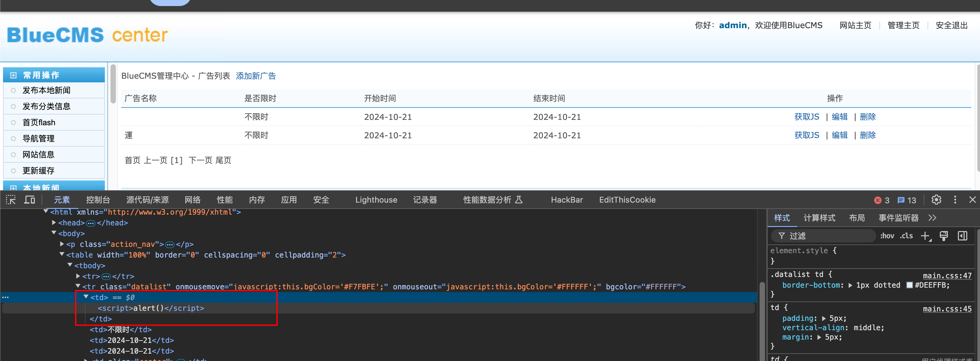Click the toggle rendering emulations brush icon
980x361 pixels.
coord(944,236)
